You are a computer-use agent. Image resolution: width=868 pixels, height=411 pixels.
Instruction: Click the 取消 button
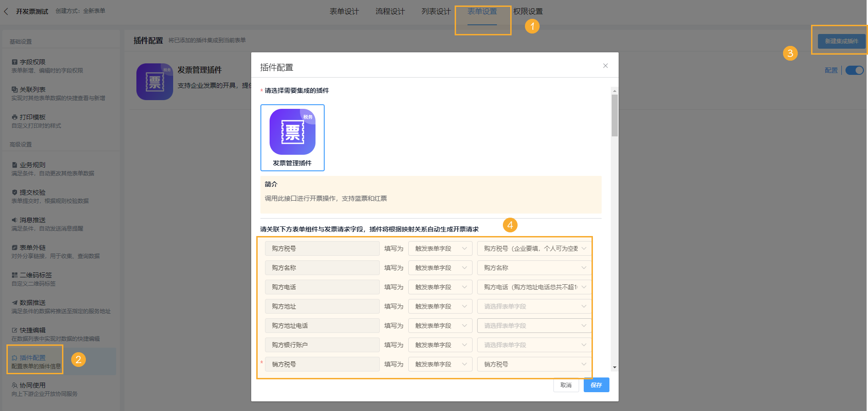point(566,385)
